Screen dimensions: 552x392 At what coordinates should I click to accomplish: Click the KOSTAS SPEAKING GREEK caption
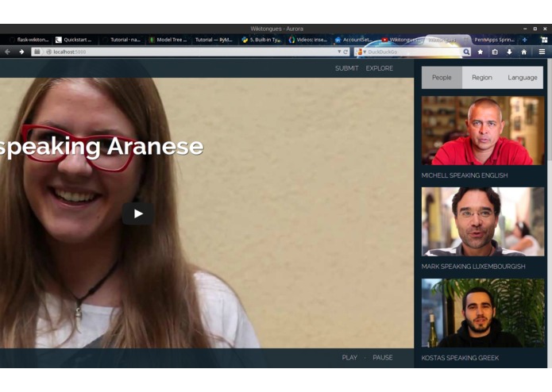coord(460,358)
